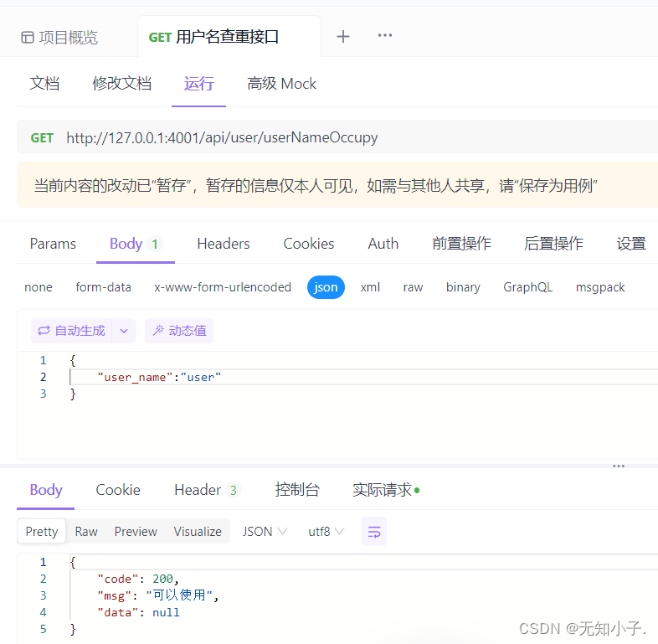Screen dimensions: 658x644
Task: Open the response Cookie tab
Action: click(x=118, y=490)
